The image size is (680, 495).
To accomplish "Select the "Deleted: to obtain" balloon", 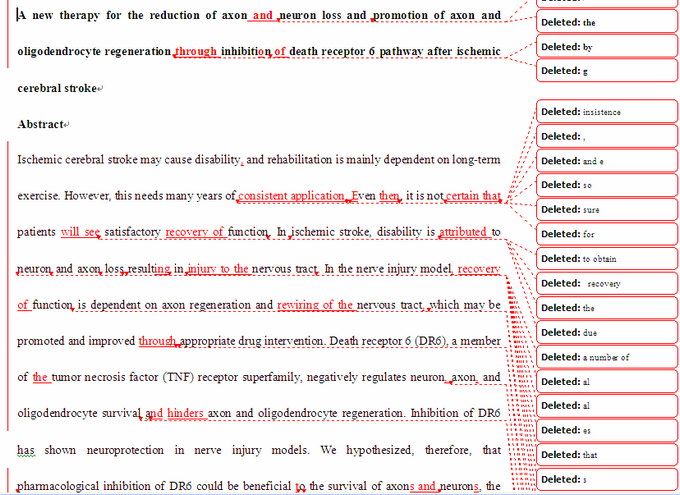I will tap(604, 259).
